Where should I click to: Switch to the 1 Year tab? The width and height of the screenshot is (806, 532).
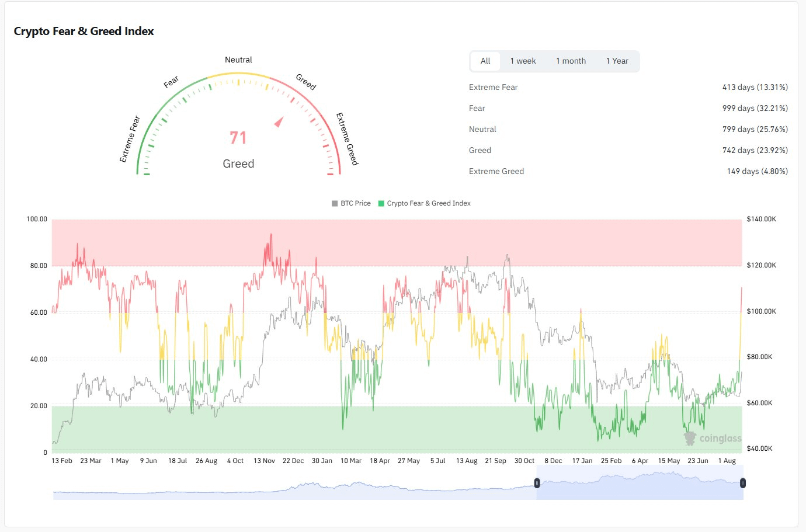617,61
